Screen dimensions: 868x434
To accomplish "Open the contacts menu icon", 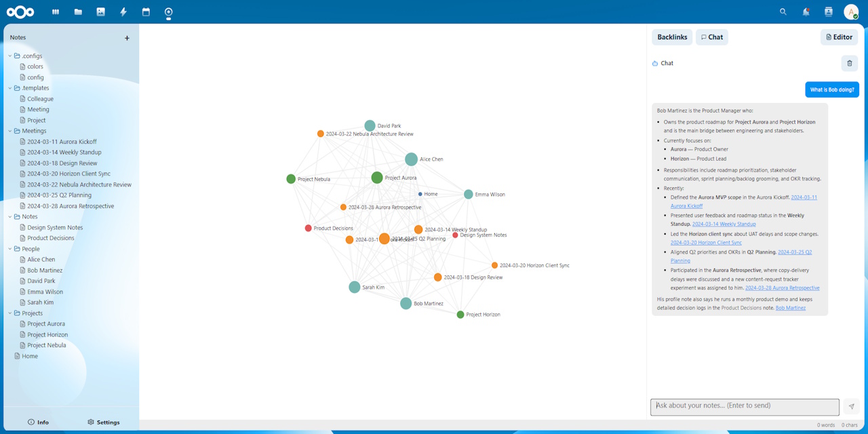I will point(828,12).
